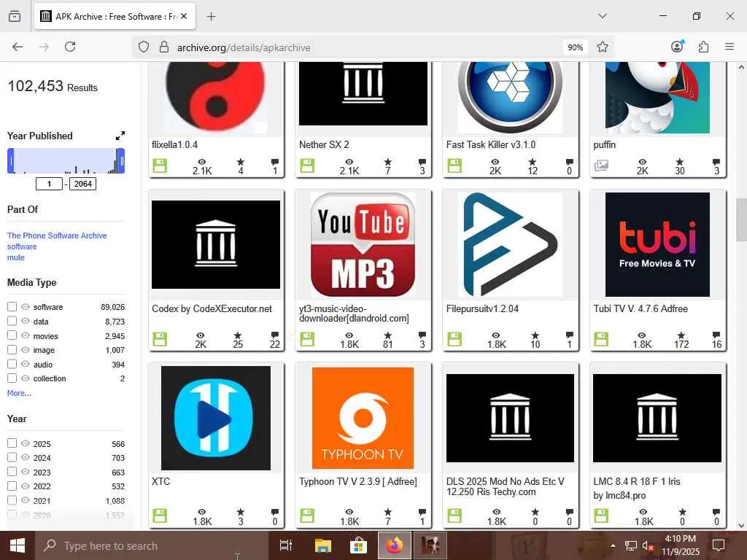Check the 2024 year checkbox

(12, 457)
